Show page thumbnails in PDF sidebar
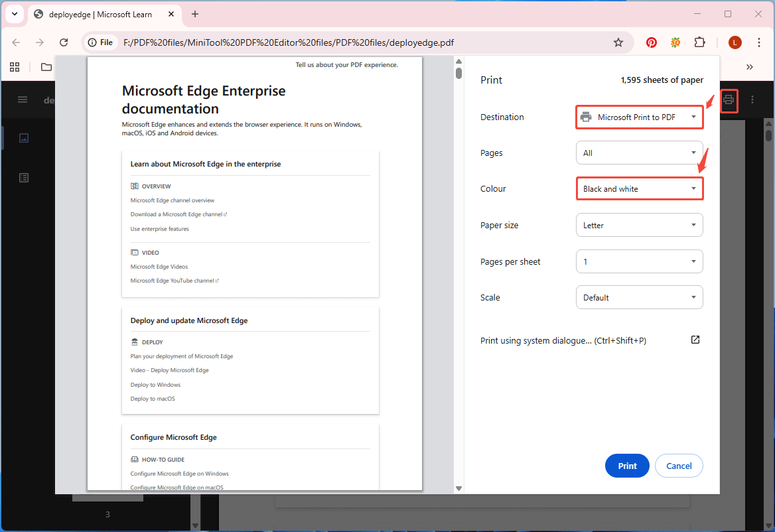775x532 pixels. [24, 138]
